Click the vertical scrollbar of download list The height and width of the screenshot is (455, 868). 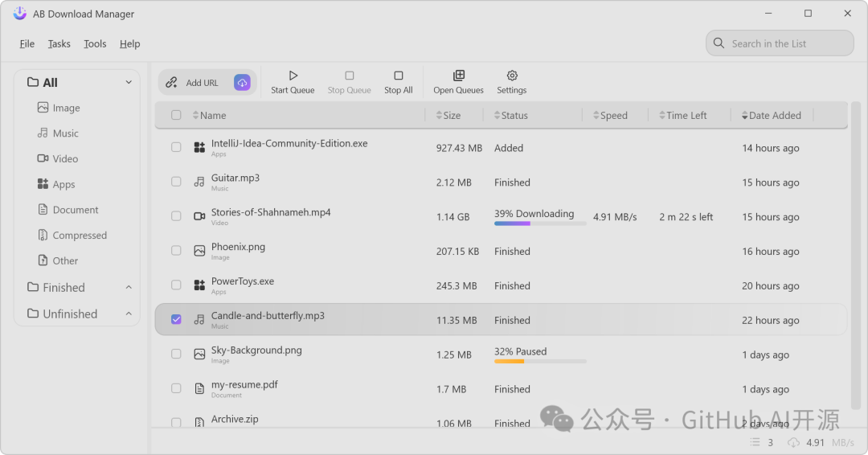pyautogui.click(x=856, y=255)
